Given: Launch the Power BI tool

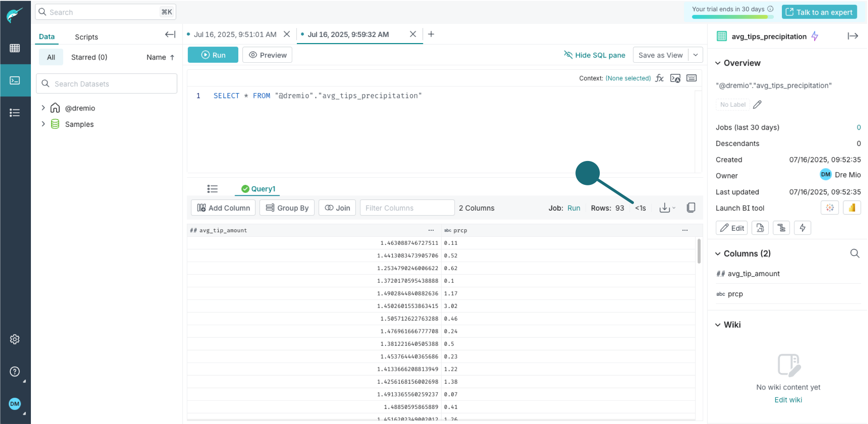Looking at the screenshot, I should point(852,207).
